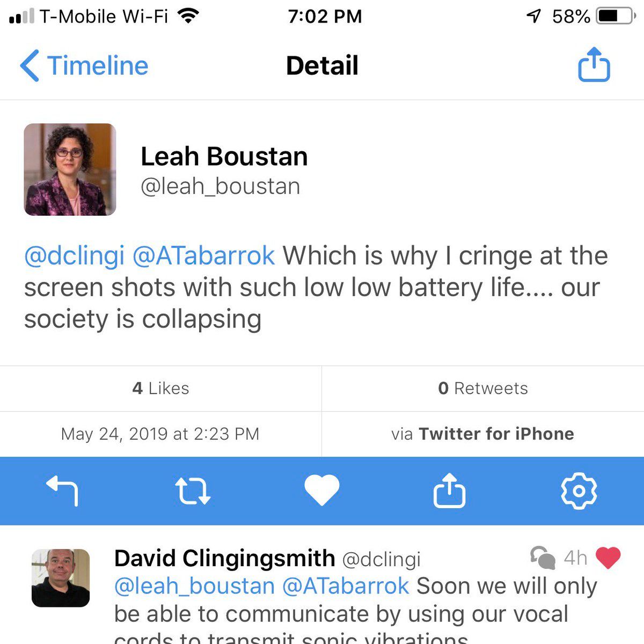View the 0 Retweets list
This screenshot has height=644, width=644.
click(x=482, y=388)
